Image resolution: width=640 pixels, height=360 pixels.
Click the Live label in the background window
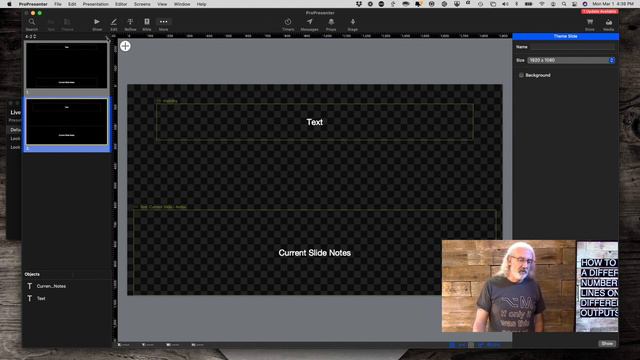(x=16, y=112)
